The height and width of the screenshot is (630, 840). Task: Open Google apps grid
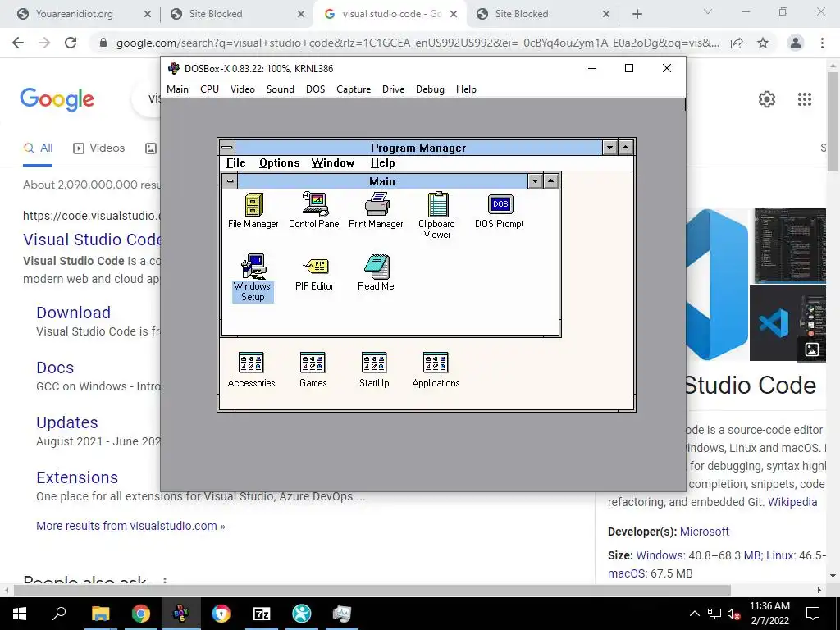(805, 99)
